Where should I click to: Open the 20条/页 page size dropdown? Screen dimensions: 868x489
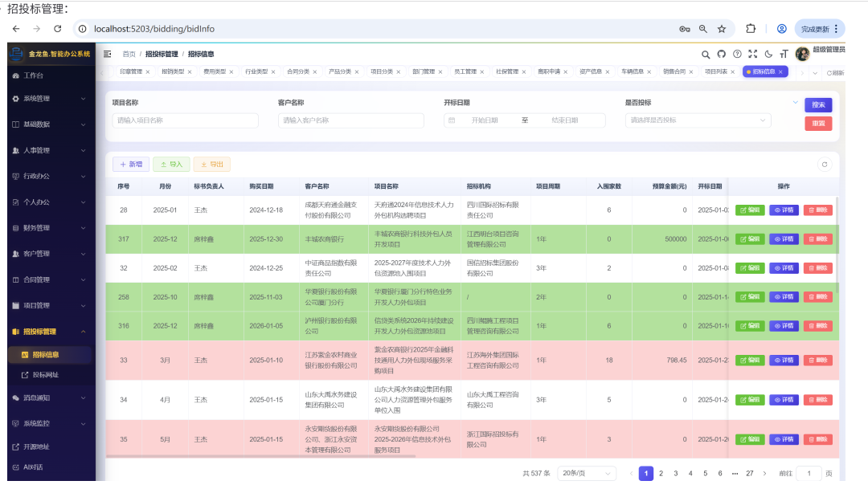pos(586,473)
